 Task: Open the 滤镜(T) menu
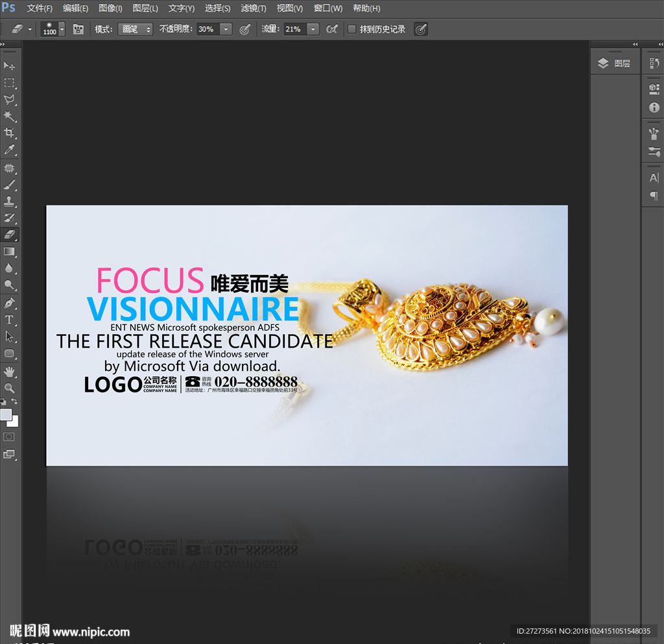253,8
